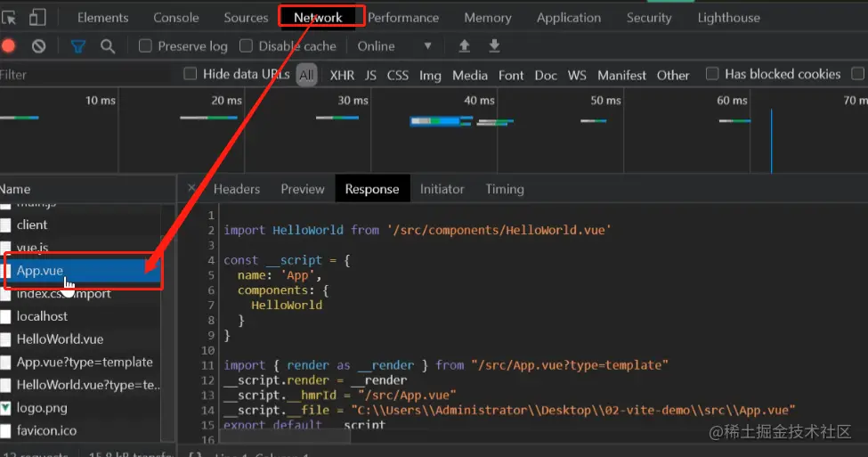Click line number 11 in response gutter

click(x=207, y=365)
